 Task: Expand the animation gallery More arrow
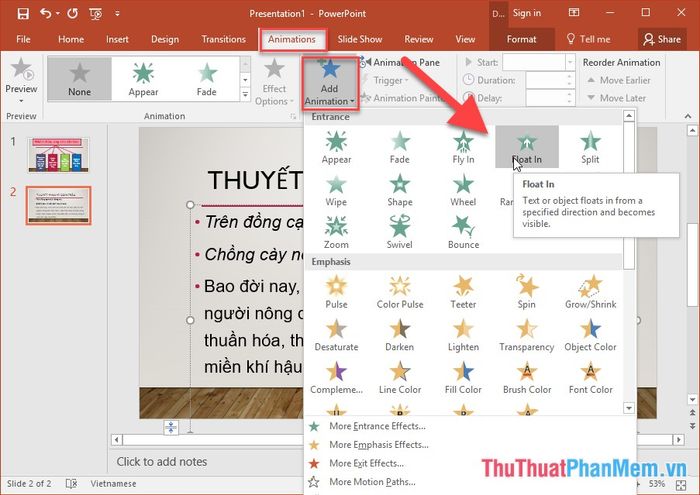coord(245,95)
